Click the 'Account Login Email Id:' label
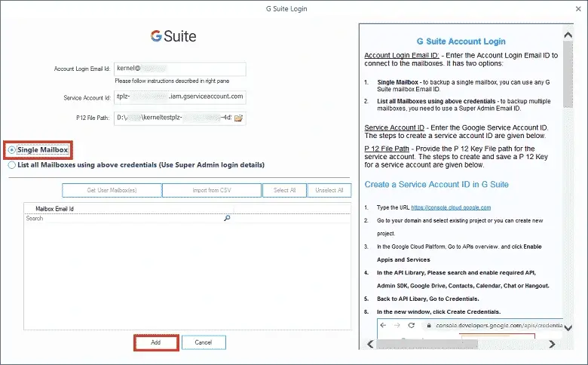The width and height of the screenshot is (588, 365). pos(81,69)
